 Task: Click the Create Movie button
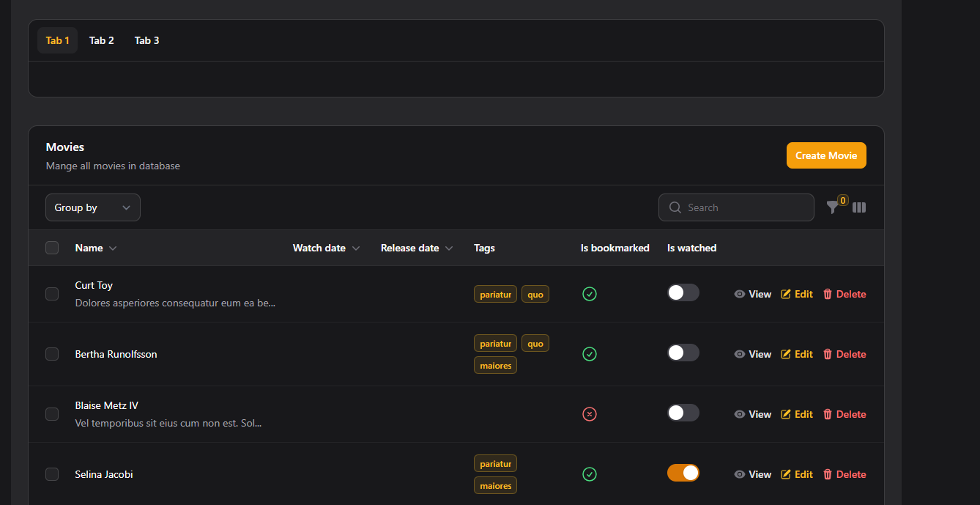826,155
